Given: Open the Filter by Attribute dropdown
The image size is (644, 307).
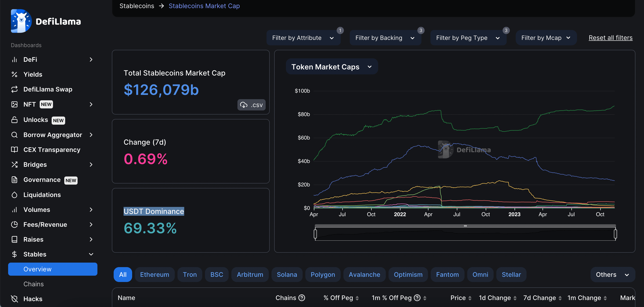Looking at the screenshot, I should click(303, 38).
